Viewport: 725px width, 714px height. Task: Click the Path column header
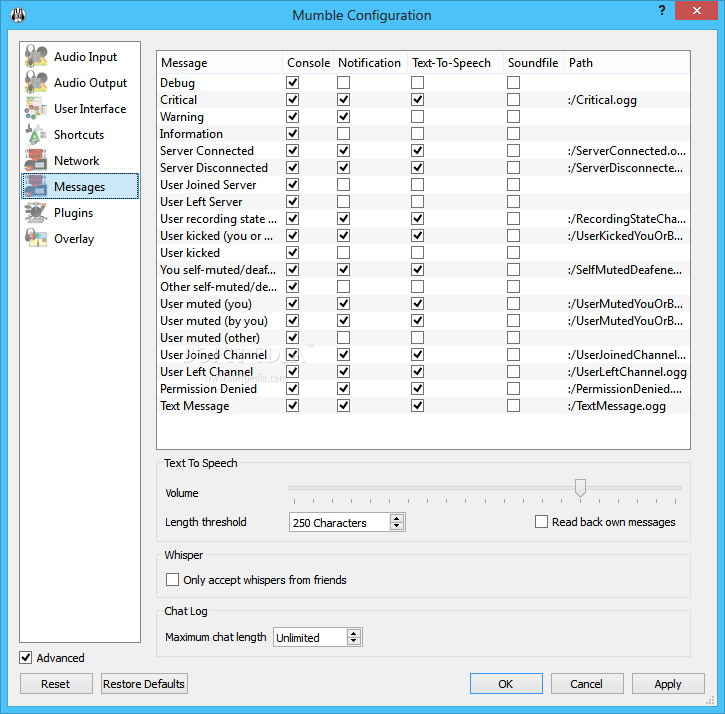coord(627,62)
